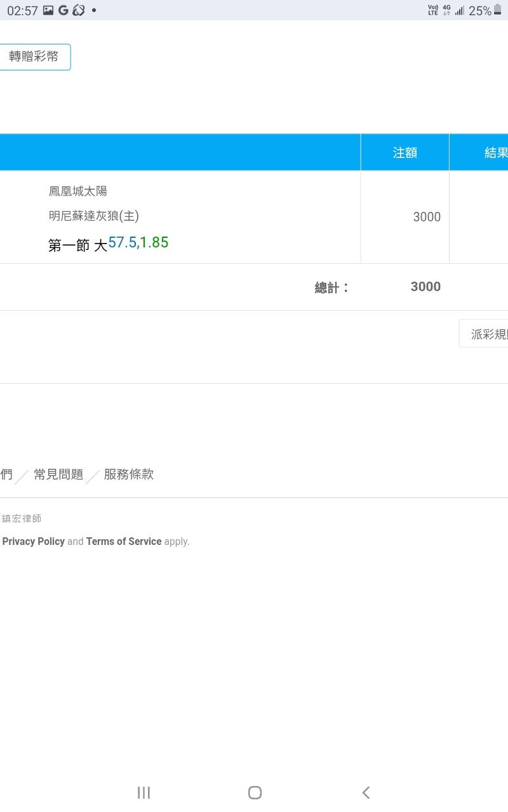Click the Terms of Service link
508x812 pixels.
[124, 541]
